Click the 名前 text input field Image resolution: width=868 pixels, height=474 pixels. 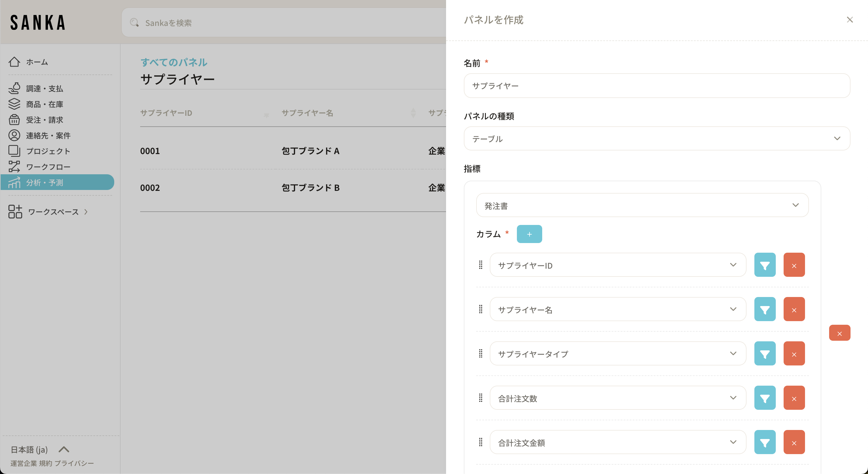coord(656,86)
